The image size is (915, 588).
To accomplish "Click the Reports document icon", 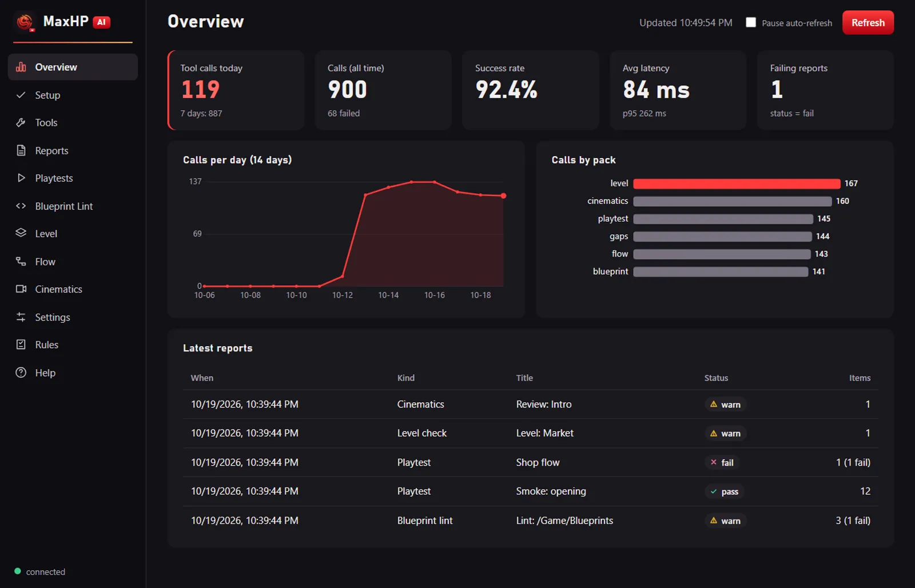I will tap(21, 150).
